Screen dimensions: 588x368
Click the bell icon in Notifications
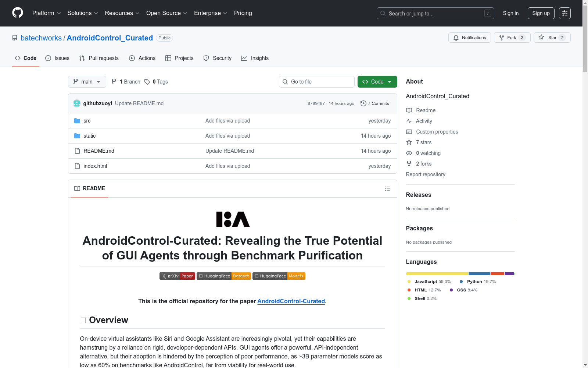tap(456, 38)
